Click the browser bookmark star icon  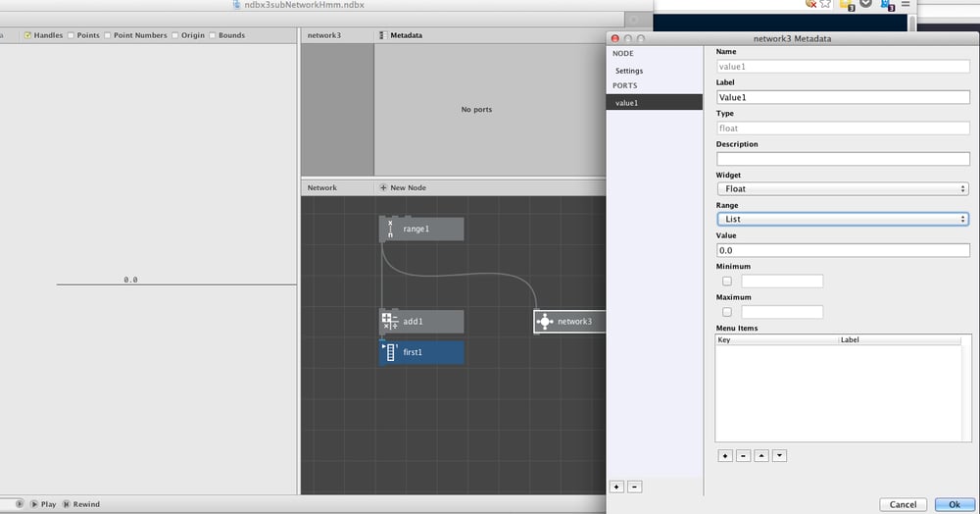[825, 4]
